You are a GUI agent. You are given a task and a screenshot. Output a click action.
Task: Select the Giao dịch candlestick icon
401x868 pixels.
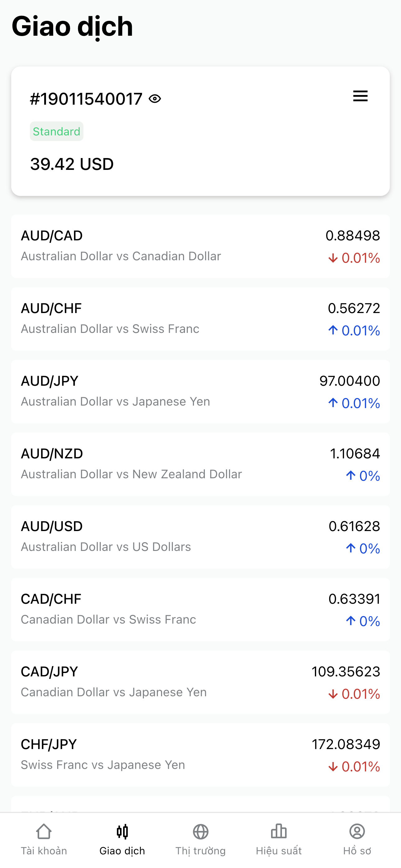pyautogui.click(x=122, y=831)
